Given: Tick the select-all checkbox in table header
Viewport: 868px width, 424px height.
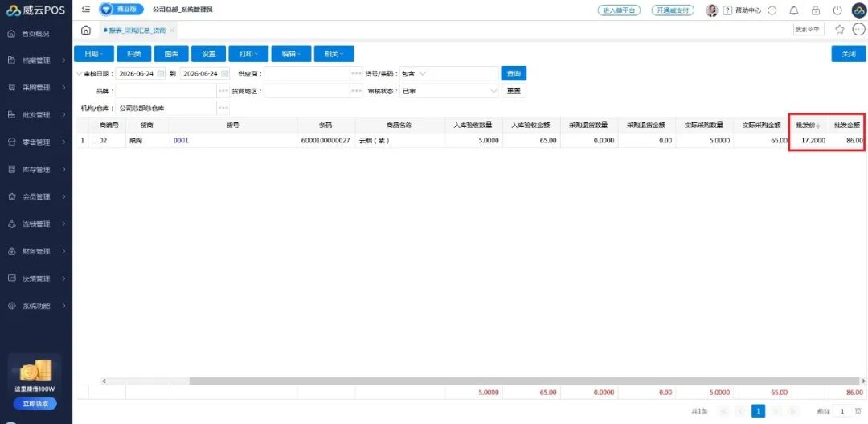Looking at the screenshot, I should point(94,126).
